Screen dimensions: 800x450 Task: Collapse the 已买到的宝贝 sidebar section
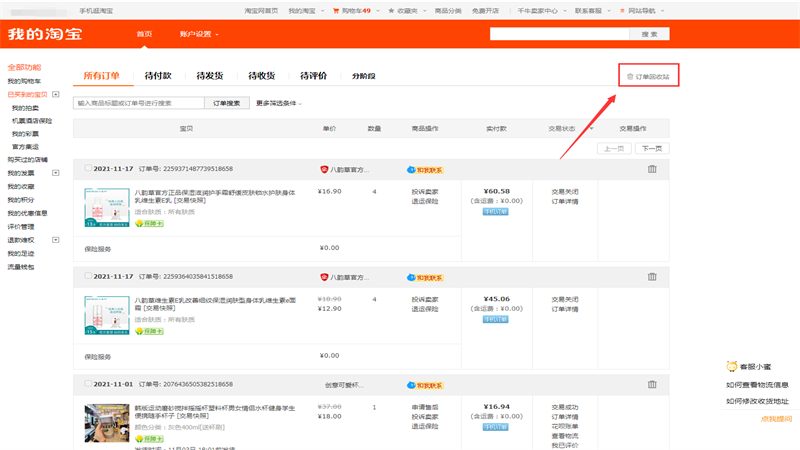pyautogui.click(x=56, y=94)
